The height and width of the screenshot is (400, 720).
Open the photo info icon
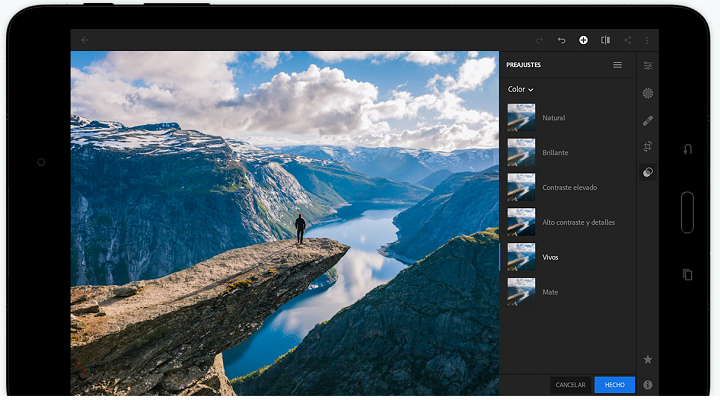pyautogui.click(x=648, y=385)
